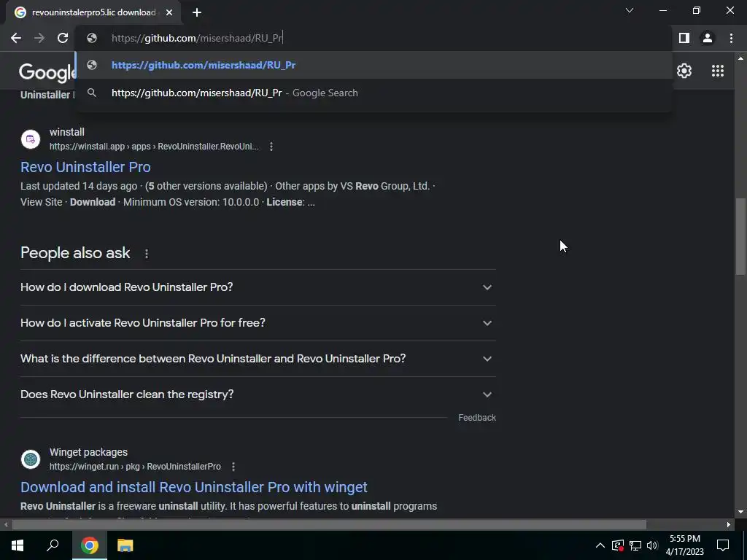Click the scroll-right arrow of horizontal scrollbar
Viewport: 747px width, 560px height.
[x=729, y=525]
